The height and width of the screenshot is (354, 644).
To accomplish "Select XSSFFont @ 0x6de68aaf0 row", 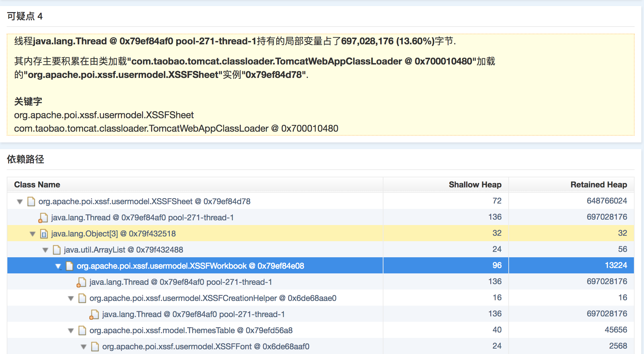I will (320, 346).
